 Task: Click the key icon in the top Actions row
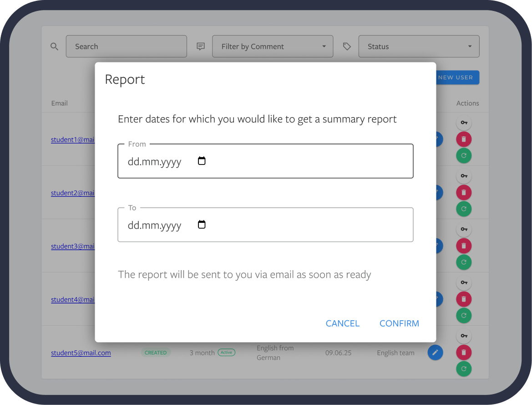tap(464, 123)
